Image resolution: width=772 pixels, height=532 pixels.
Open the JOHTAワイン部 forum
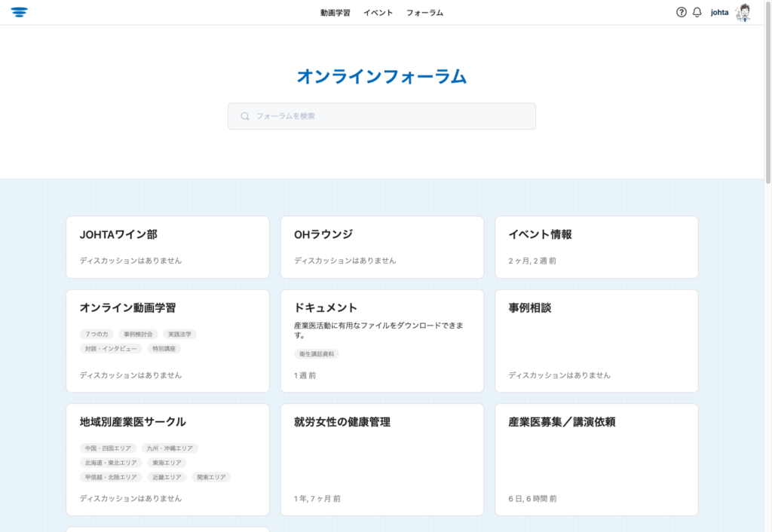[x=118, y=234]
